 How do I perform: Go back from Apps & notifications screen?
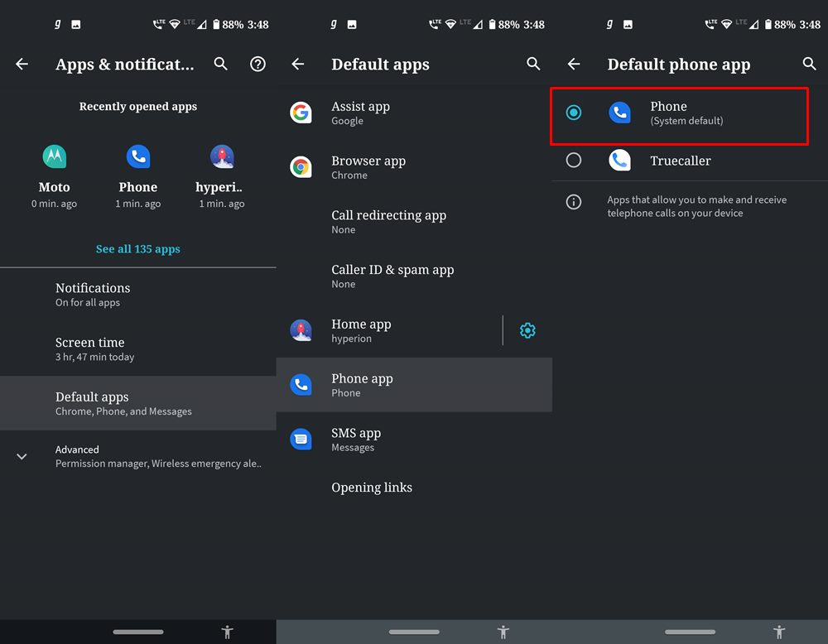coord(22,64)
